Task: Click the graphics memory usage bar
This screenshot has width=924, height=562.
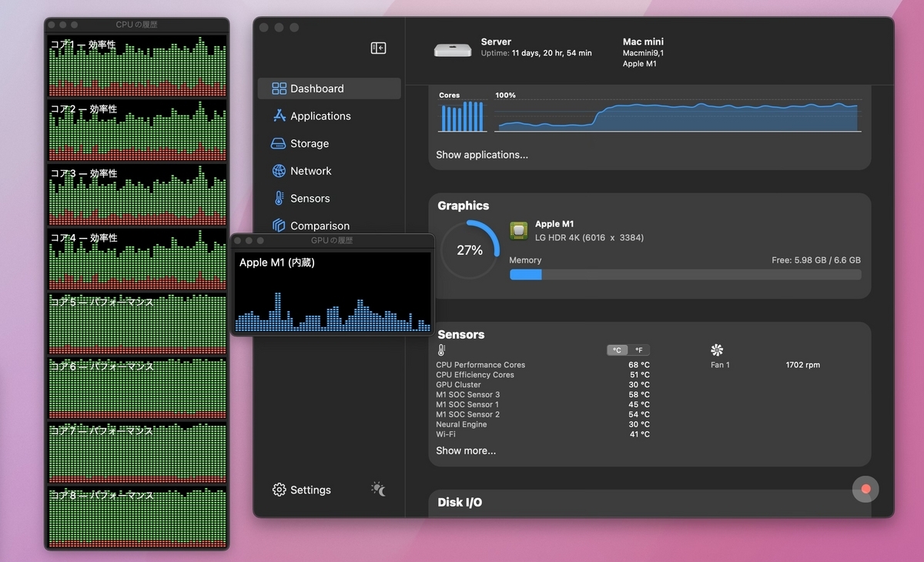Action: (x=685, y=274)
